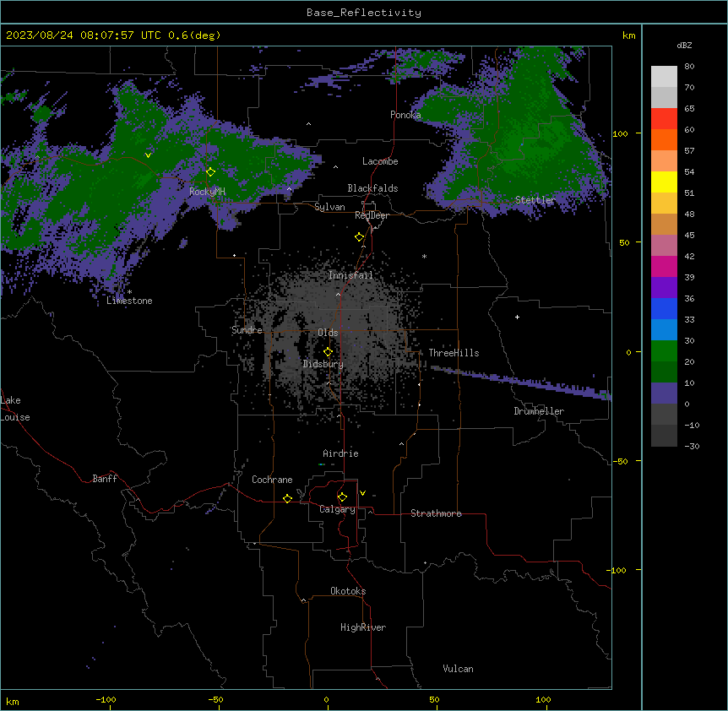Click the Lake Louise label
728x711 pixels.
[15, 409]
